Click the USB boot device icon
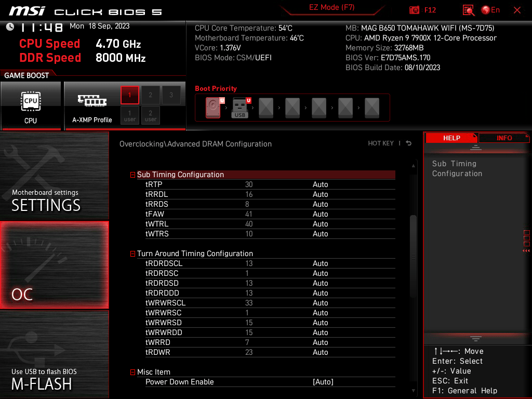This screenshot has height=399, width=532. [240, 108]
